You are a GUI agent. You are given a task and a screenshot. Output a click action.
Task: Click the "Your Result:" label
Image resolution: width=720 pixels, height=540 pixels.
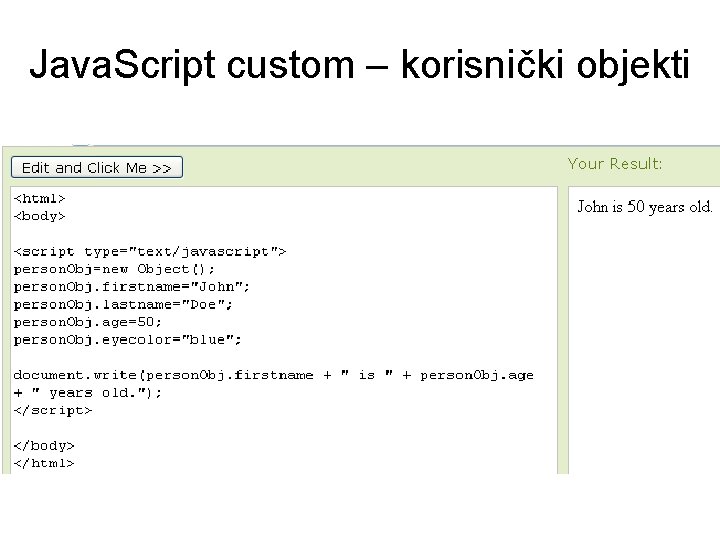point(615,164)
